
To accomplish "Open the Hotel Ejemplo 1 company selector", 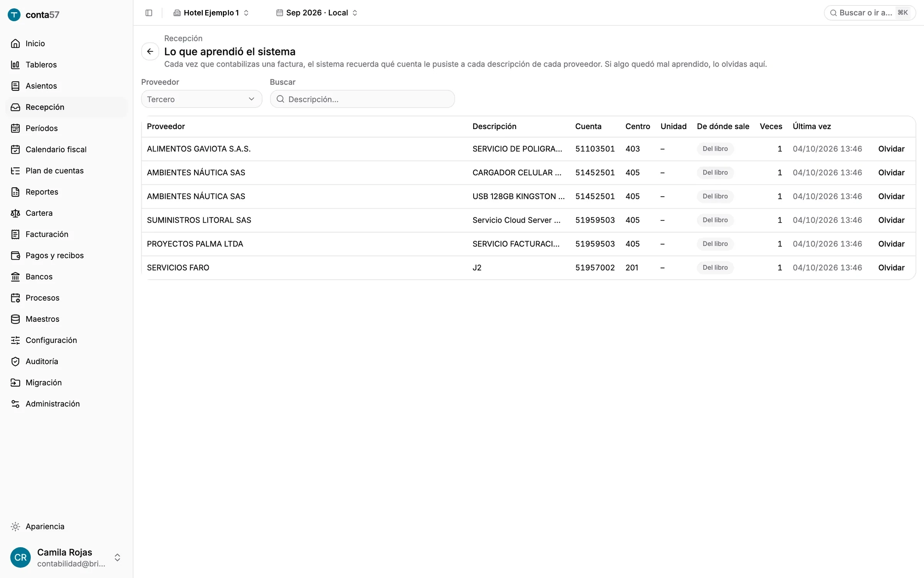I will click(211, 13).
